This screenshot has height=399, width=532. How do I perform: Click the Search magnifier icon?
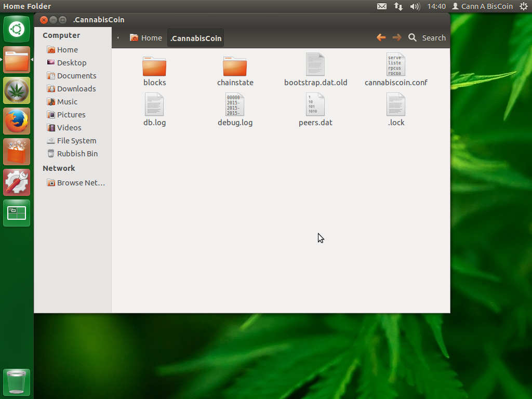[x=412, y=37]
